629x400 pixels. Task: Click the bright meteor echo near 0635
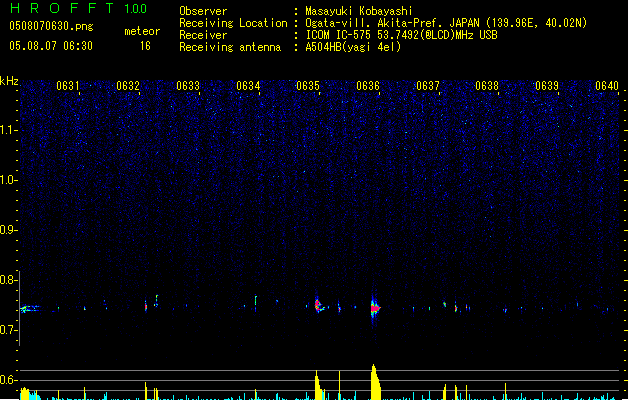click(319, 305)
